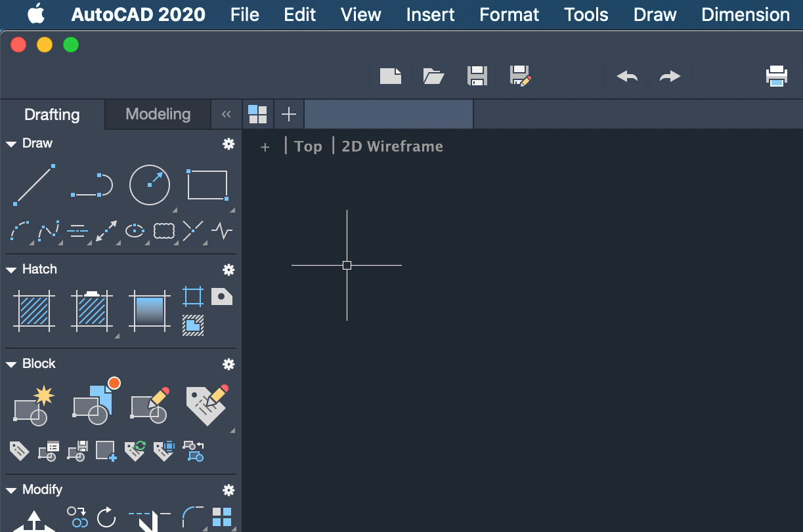Select the Hatch Edit tool

pyautogui.click(x=92, y=311)
